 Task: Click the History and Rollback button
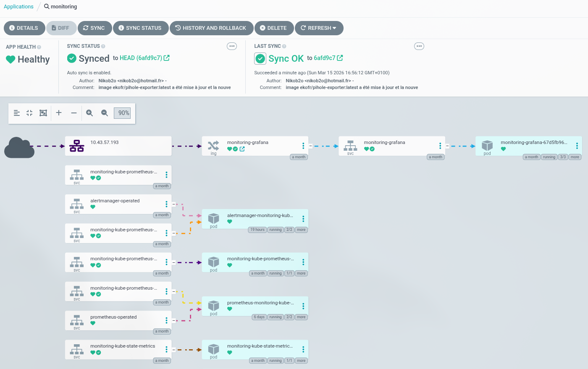click(211, 28)
